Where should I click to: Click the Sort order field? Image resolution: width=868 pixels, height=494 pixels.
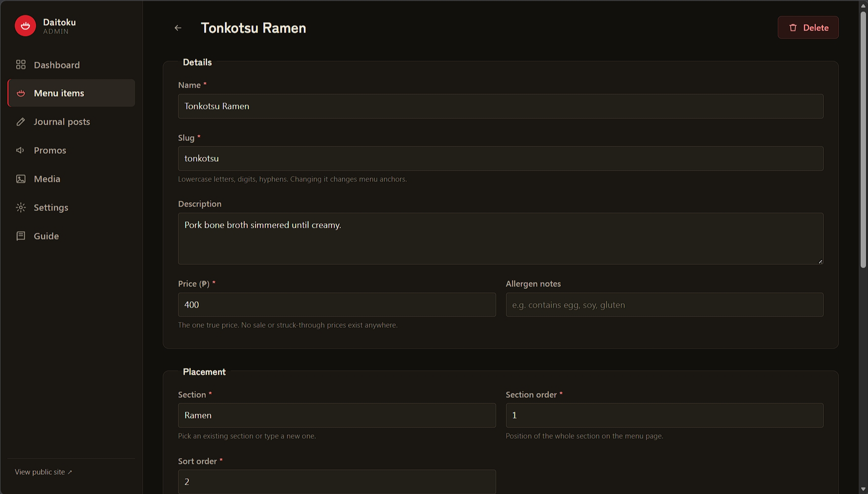tap(337, 482)
